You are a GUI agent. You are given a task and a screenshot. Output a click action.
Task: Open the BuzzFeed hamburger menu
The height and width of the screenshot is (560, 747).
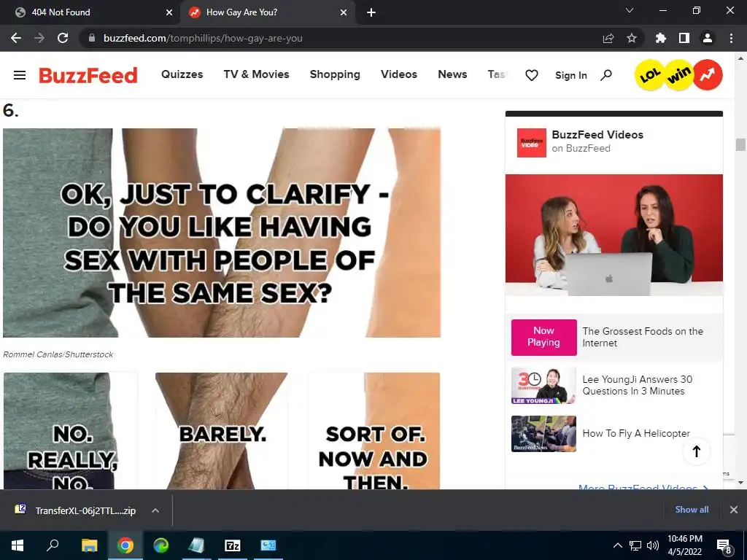20,75
